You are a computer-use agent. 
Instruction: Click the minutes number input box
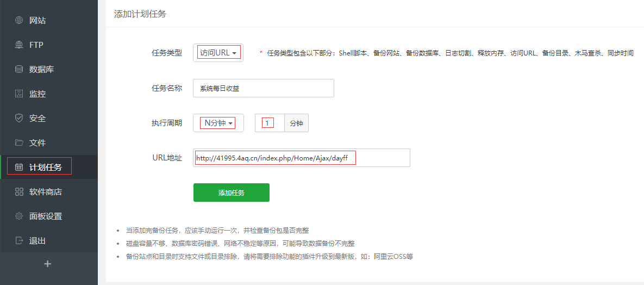(x=270, y=123)
